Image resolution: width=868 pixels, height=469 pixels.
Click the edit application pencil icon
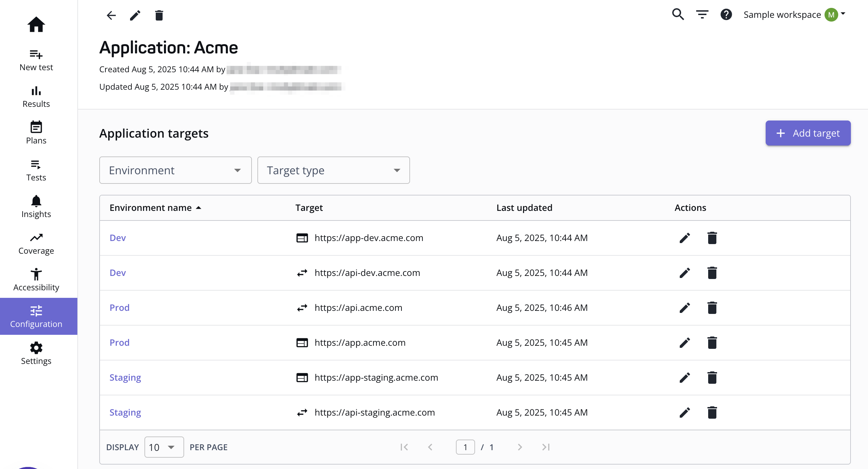135,15
